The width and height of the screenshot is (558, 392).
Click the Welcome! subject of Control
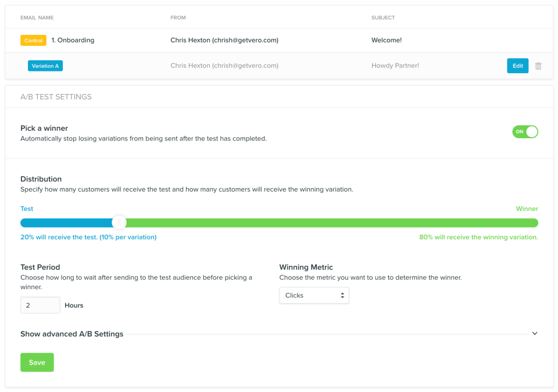387,41
